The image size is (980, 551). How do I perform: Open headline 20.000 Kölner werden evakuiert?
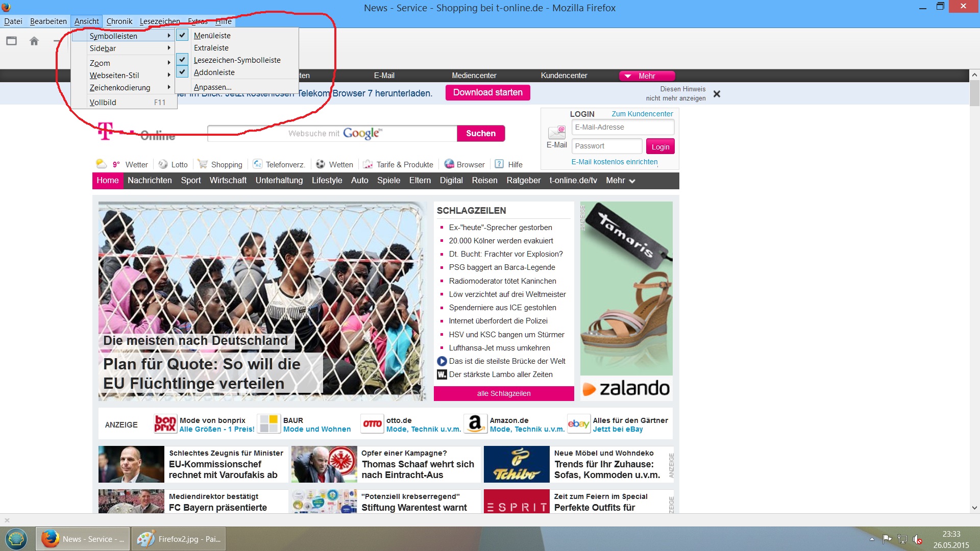click(501, 241)
